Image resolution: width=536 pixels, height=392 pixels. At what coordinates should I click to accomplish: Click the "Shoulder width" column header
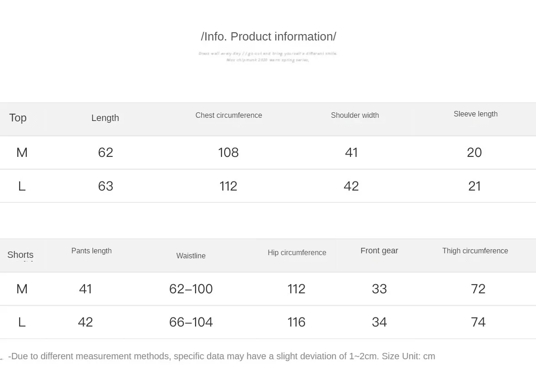[355, 116]
